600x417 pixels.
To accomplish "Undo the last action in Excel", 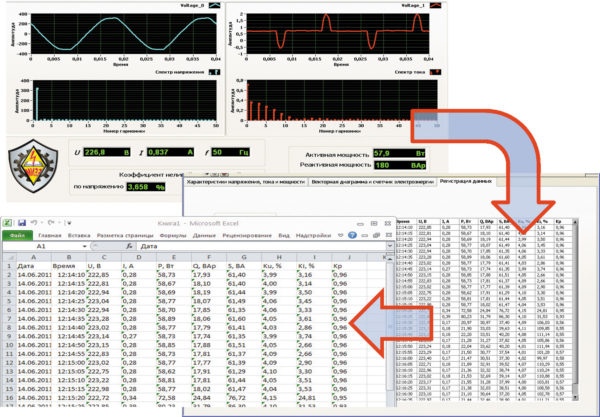I will (x=34, y=223).
